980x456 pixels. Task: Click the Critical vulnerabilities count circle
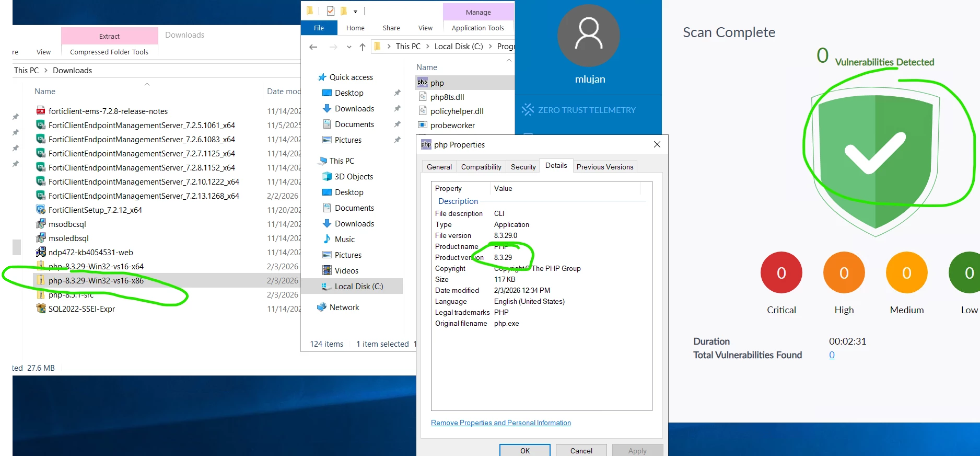pos(781,272)
